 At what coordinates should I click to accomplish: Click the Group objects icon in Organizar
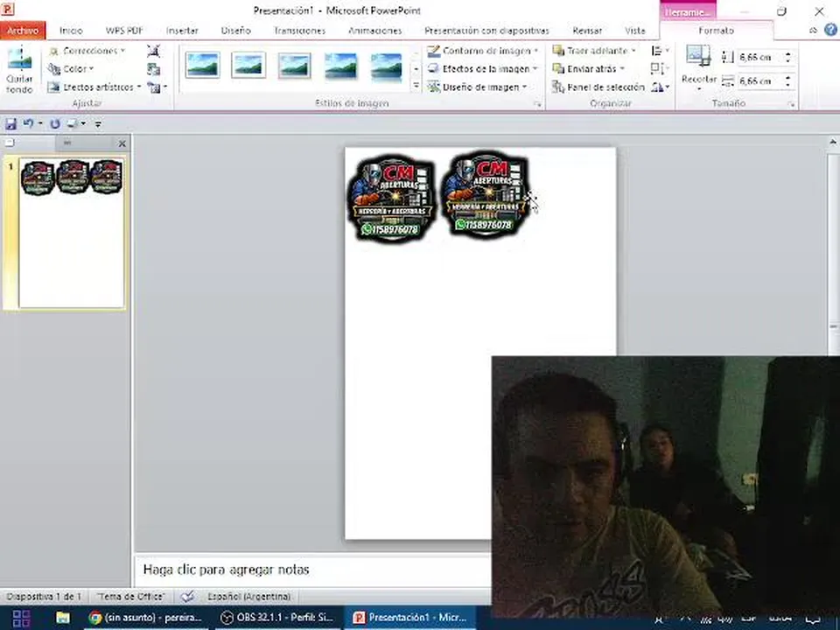[x=660, y=68]
